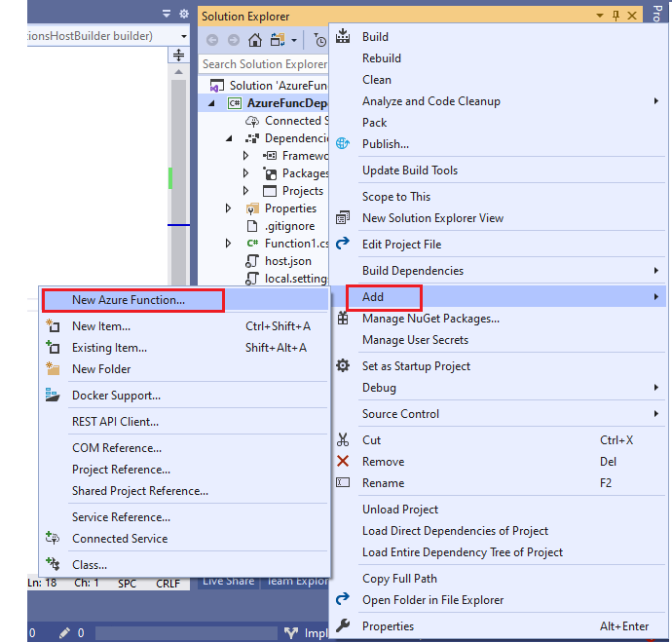Open the Switch Views dropdown arrow
The image size is (672, 643).
click(294, 41)
